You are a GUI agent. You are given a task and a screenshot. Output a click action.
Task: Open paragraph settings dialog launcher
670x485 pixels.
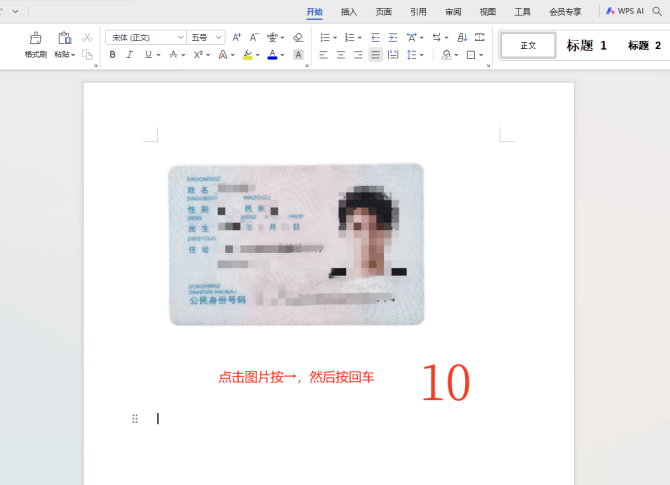[x=488, y=65]
